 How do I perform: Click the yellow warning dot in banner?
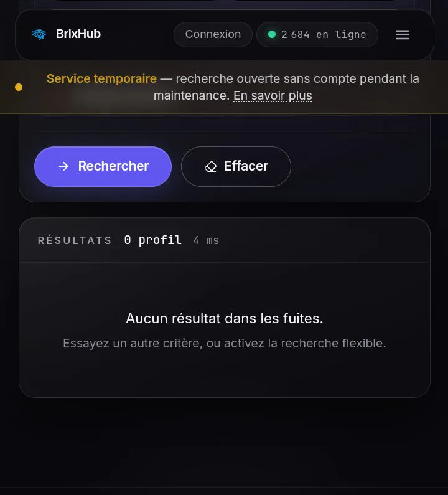(19, 87)
